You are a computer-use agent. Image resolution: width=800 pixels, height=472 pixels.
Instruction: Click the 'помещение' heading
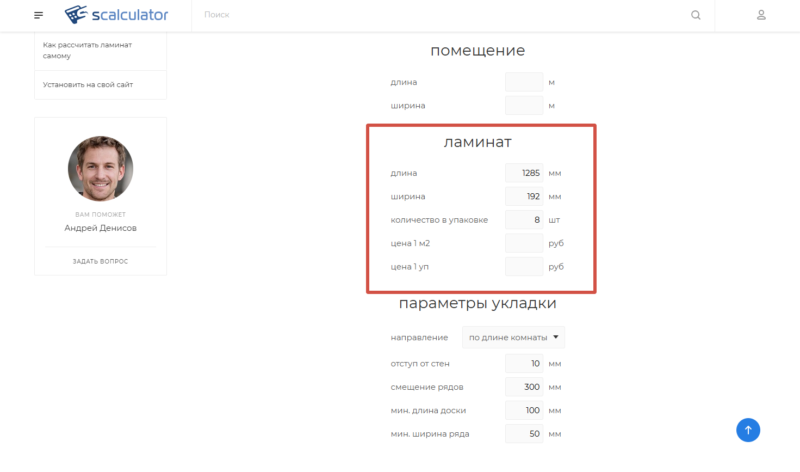[x=478, y=51]
